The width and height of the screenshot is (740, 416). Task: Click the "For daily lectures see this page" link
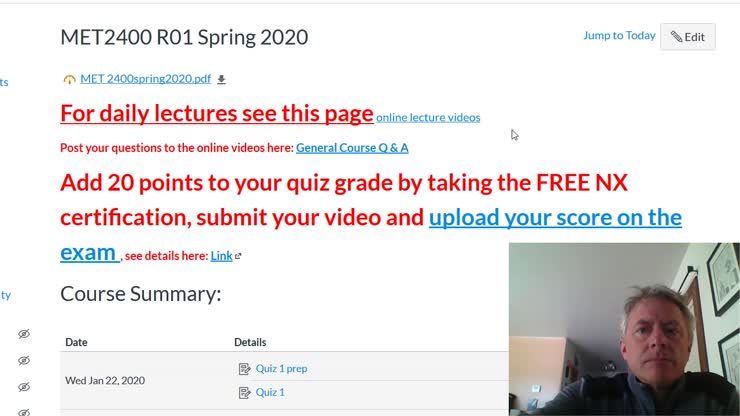pos(216,113)
